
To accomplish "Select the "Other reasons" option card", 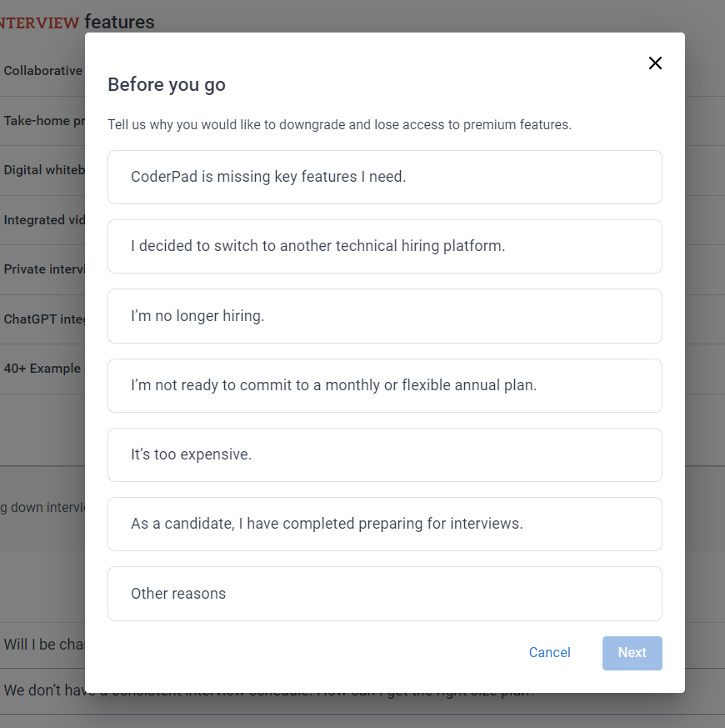I will [384, 593].
